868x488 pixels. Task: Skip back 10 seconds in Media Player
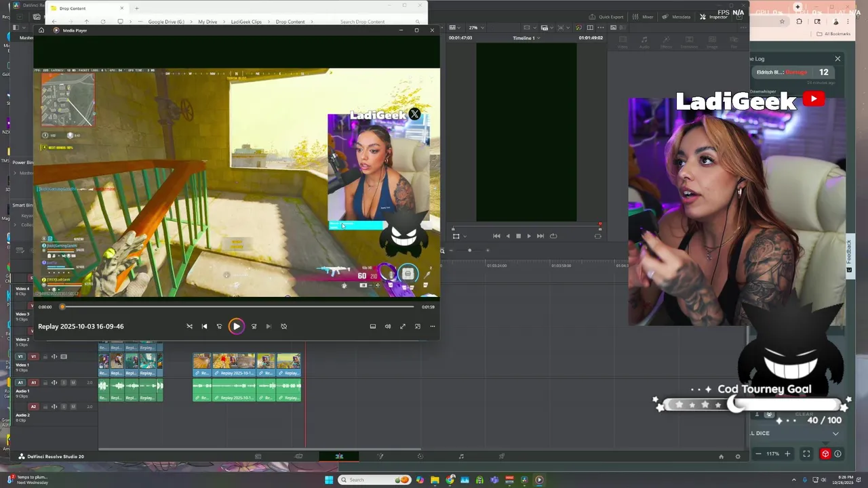coord(219,326)
